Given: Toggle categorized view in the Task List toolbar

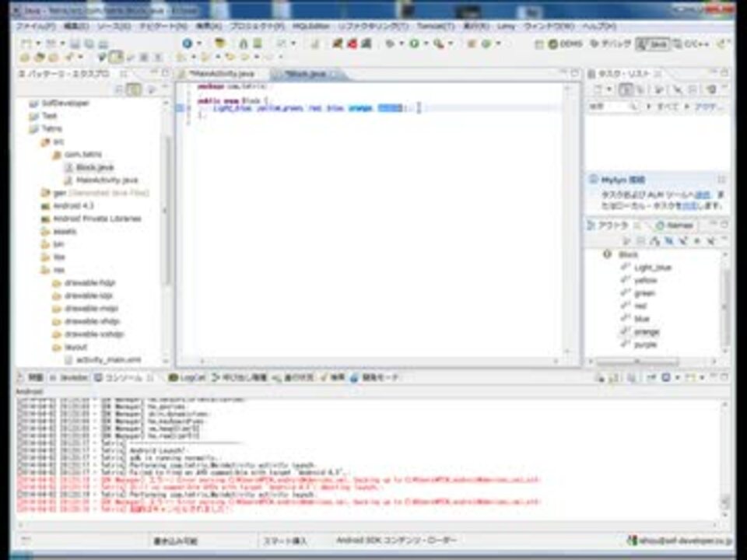Looking at the screenshot, I should click(626, 89).
